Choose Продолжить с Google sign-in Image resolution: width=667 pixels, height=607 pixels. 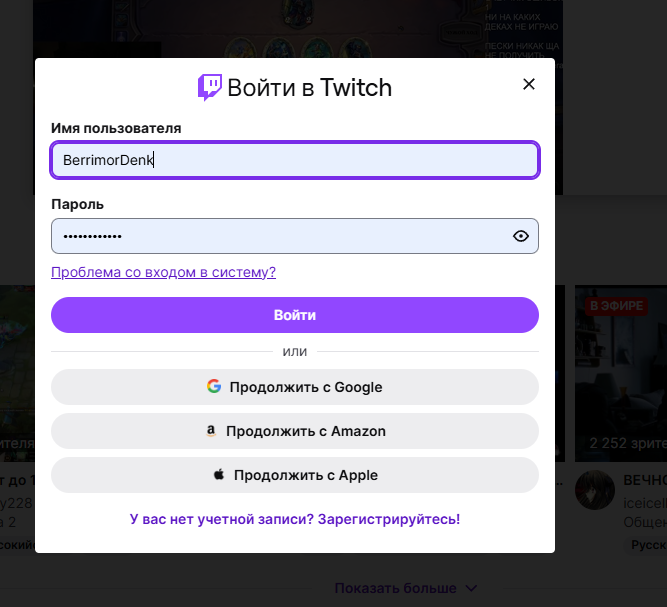(x=295, y=387)
